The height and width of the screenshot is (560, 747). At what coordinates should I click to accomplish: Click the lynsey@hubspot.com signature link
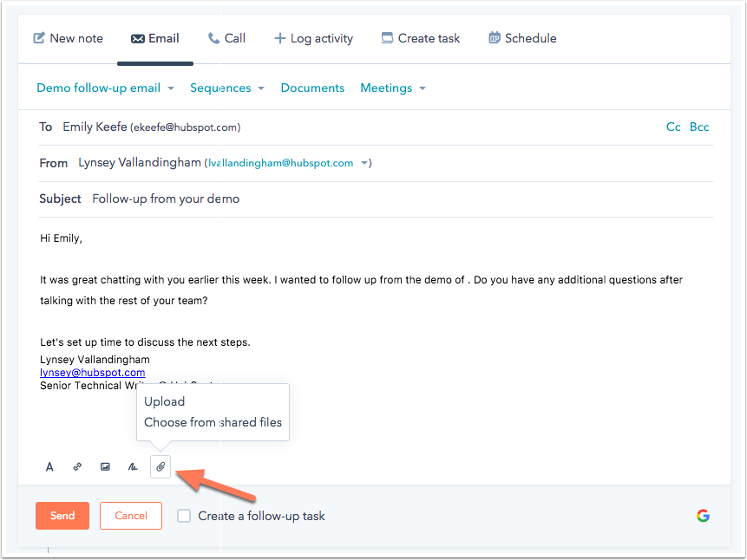tap(93, 373)
